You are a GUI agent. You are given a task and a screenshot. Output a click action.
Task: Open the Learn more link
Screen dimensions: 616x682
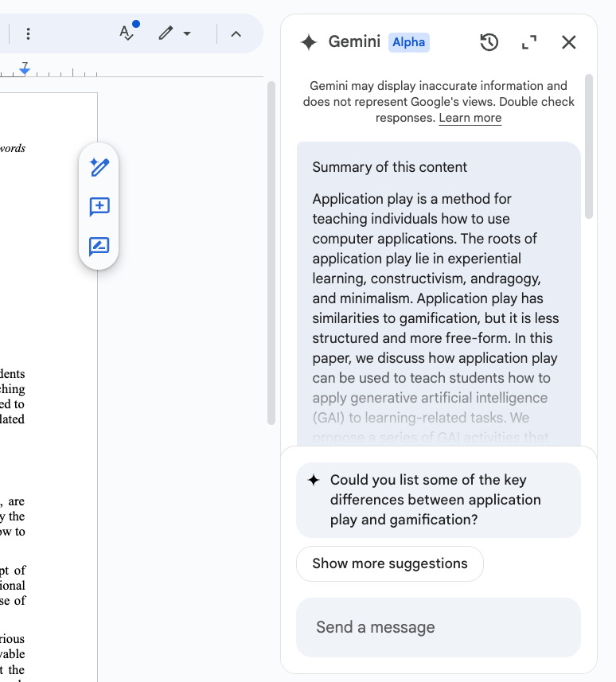click(x=470, y=118)
